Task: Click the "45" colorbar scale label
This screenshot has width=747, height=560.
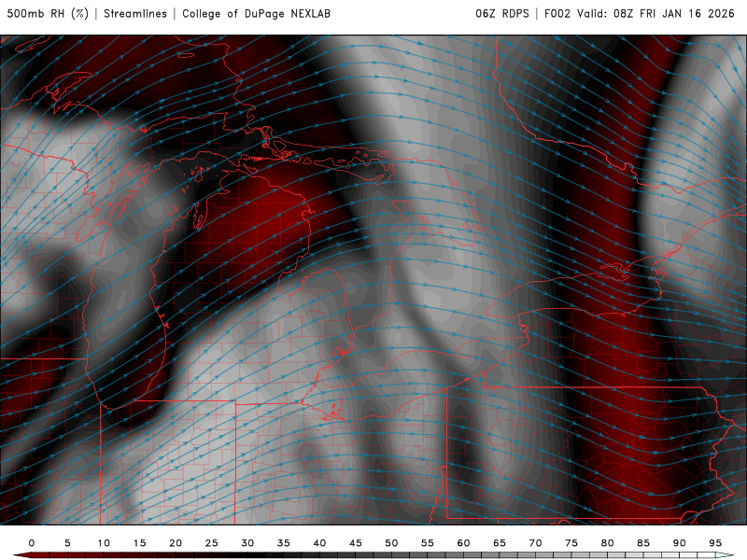Action: [356, 543]
